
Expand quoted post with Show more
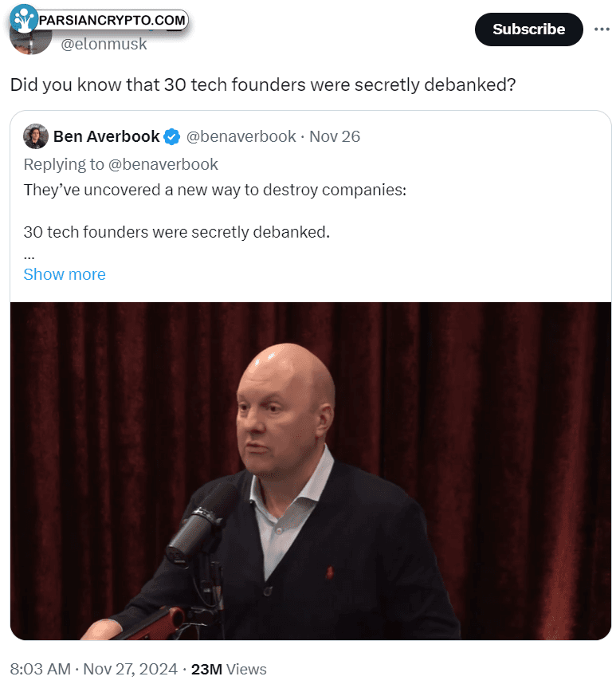65,274
